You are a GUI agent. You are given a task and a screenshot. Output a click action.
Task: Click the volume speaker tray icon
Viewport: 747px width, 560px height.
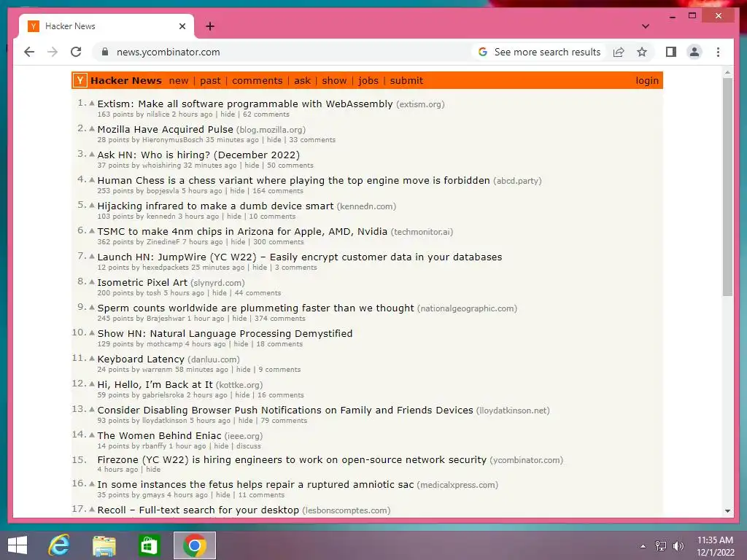click(678, 546)
